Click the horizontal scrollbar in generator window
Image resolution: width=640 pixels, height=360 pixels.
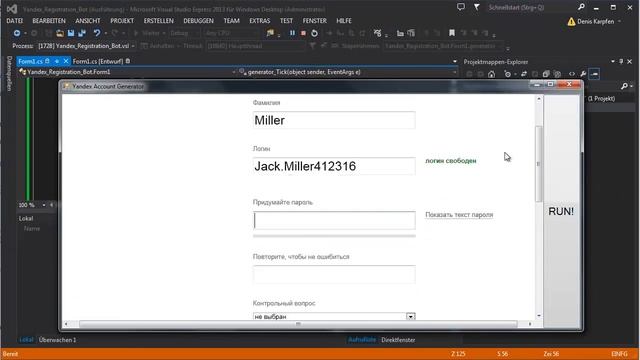[x=298, y=324]
